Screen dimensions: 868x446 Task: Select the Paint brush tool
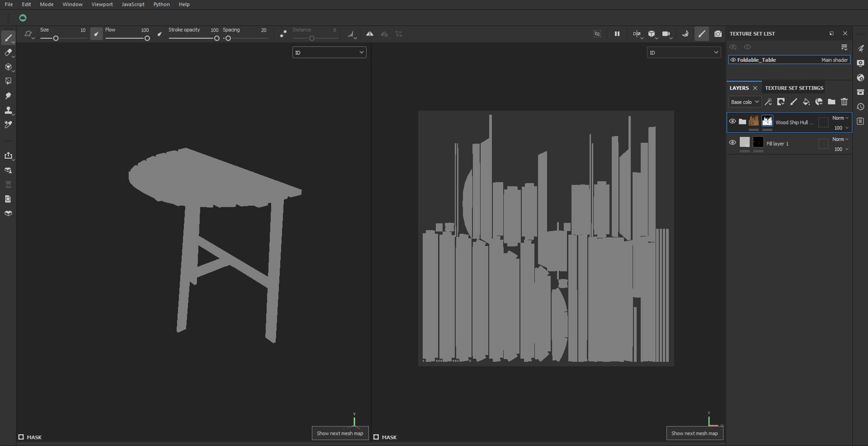(8, 38)
